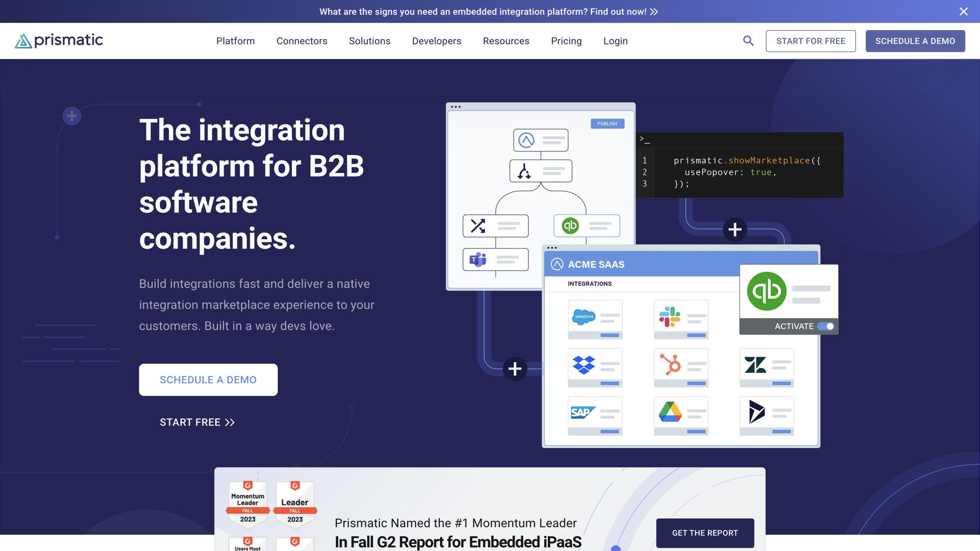
Task: Click the START FOR FREE button
Action: click(811, 41)
